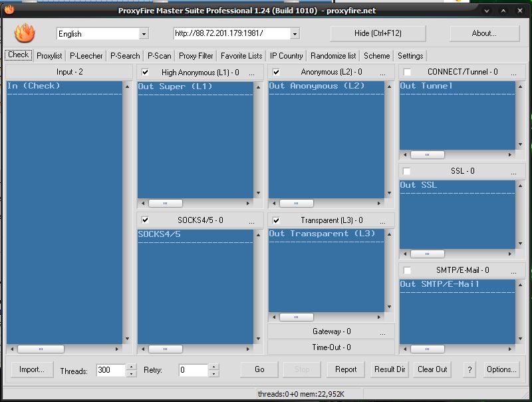Open CONNECT/Tunnel ellipsis menu
This screenshot has height=402, width=532.
tap(513, 73)
